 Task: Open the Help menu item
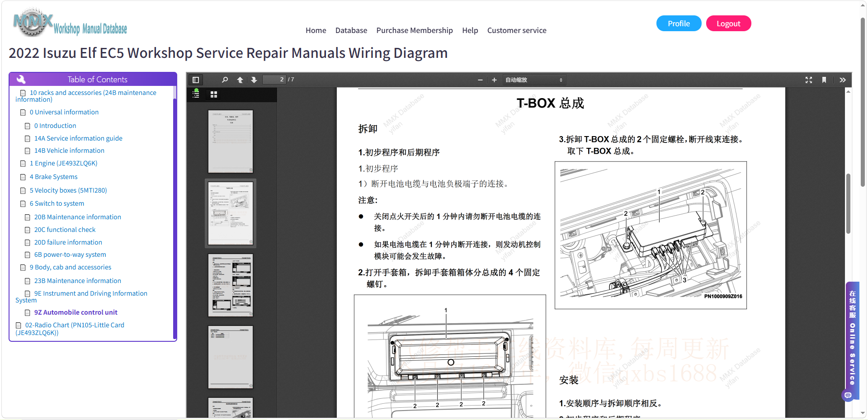[470, 30]
